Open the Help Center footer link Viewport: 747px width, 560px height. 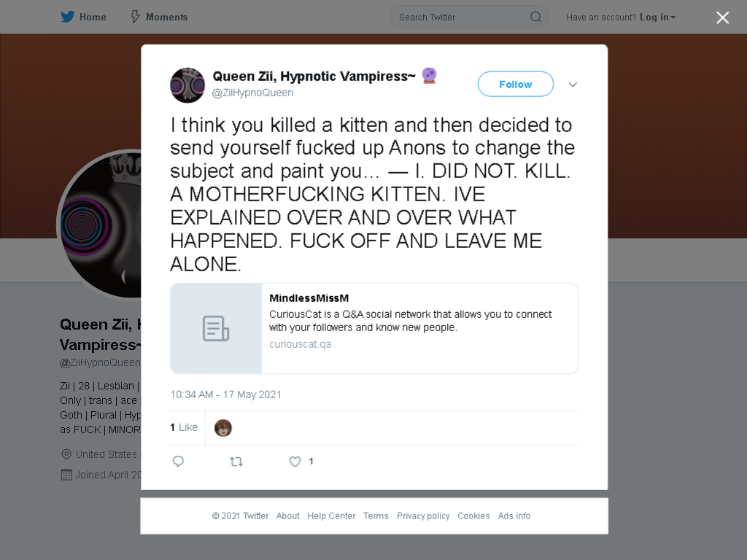[x=331, y=516]
